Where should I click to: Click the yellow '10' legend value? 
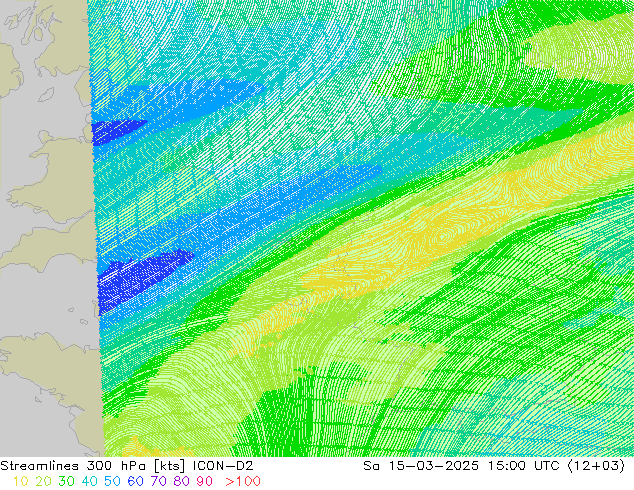20,481
